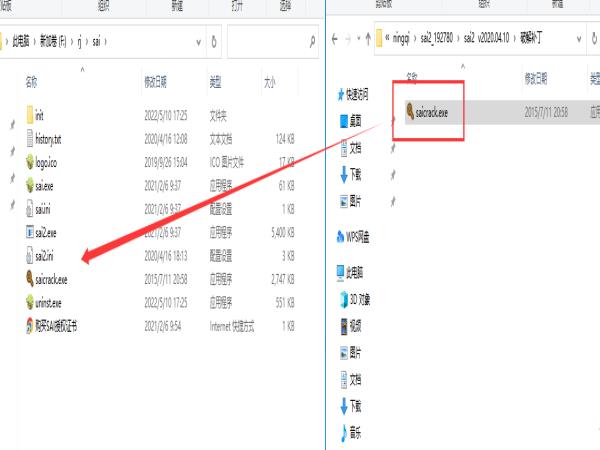
Task: Open 视频 under 此电脑
Action: 351,326
